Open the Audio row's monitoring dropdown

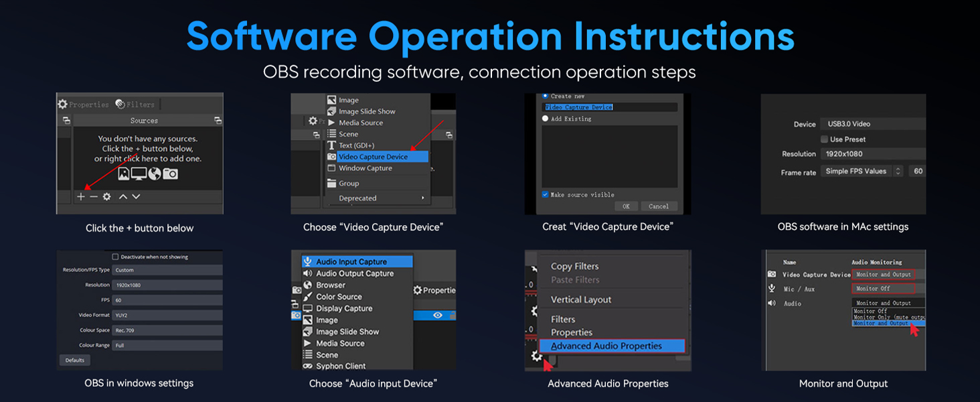pos(888,304)
